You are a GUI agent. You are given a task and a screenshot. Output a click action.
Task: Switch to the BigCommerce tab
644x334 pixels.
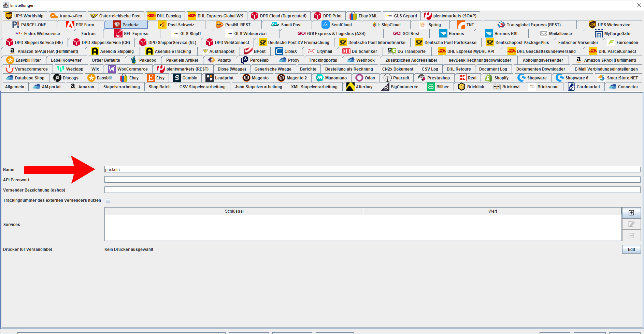400,87
